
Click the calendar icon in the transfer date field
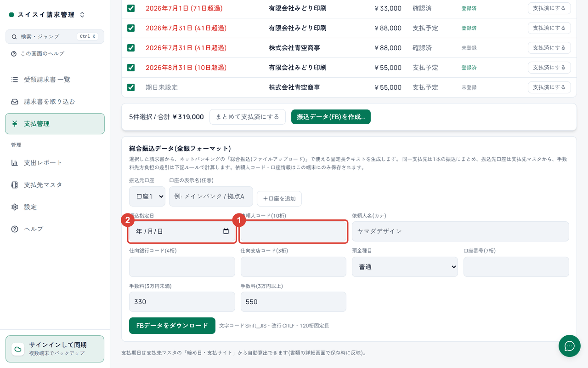click(226, 231)
